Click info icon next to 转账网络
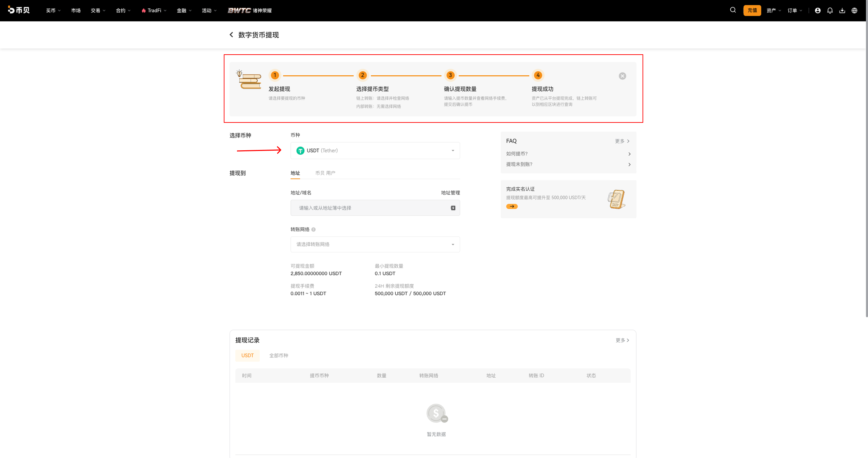The width and height of the screenshot is (868, 458). (313, 229)
